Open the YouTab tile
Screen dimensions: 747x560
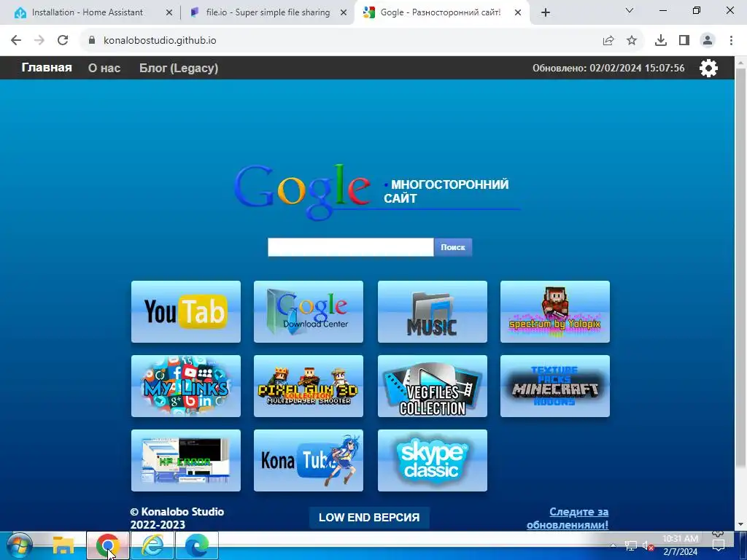pyautogui.click(x=186, y=311)
